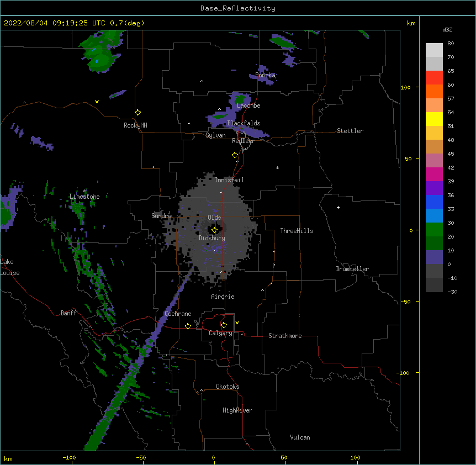Click the Limestone label
The width and height of the screenshot is (476, 465).
click(x=84, y=197)
